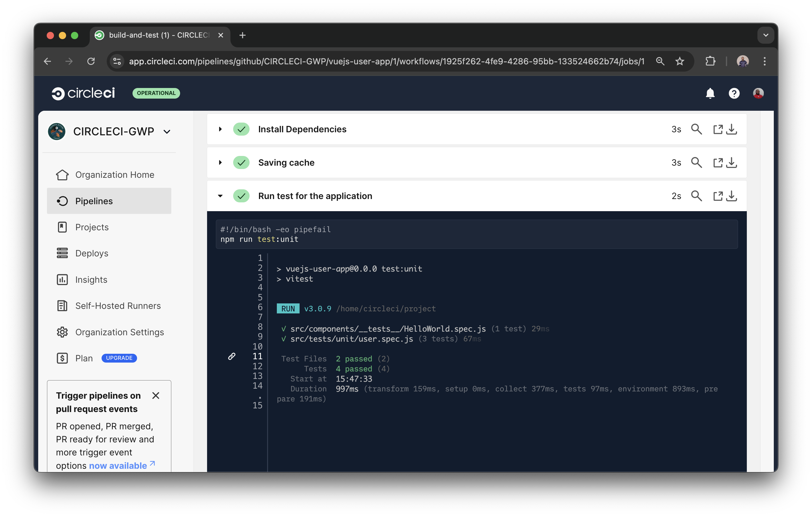Open the CIRCLECI-GWP organization switcher
812x517 pixels.
pyautogui.click(x=168, y=132)
